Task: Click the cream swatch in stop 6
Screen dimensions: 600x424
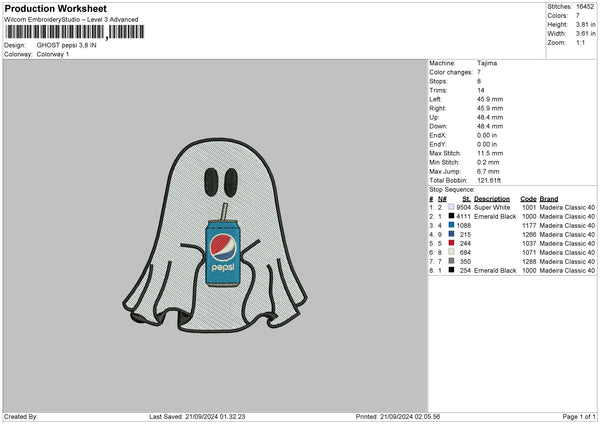Action: 451,252
